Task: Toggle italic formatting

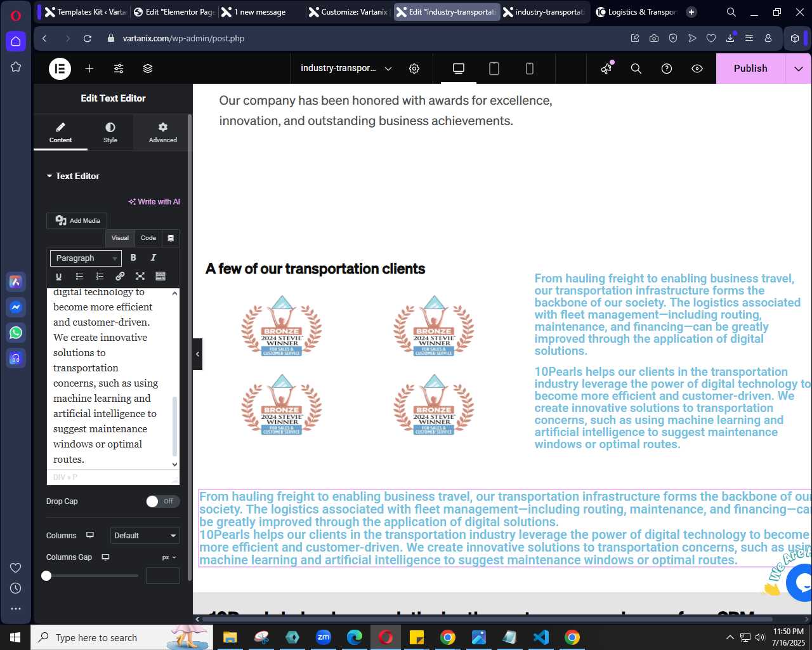Action: click(153, 258)
